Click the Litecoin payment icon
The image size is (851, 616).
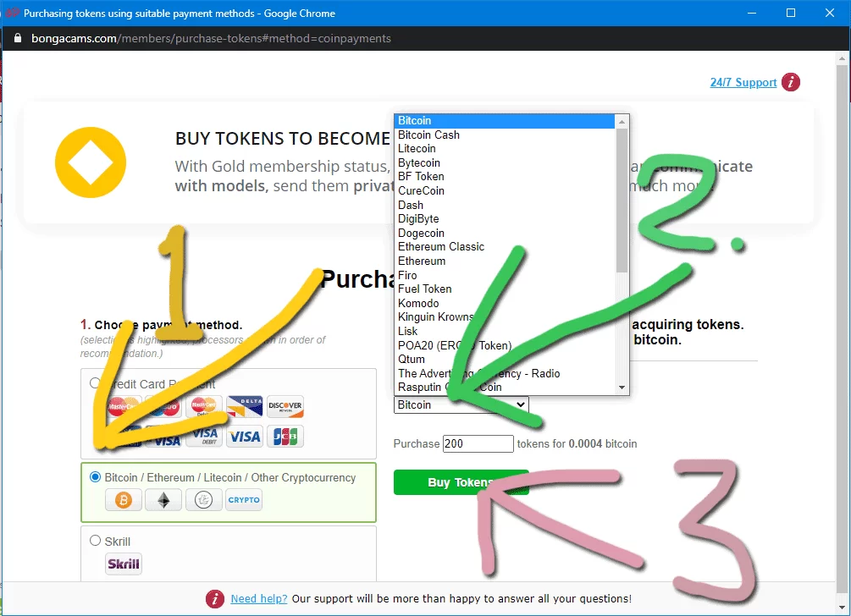coord(203,500)
